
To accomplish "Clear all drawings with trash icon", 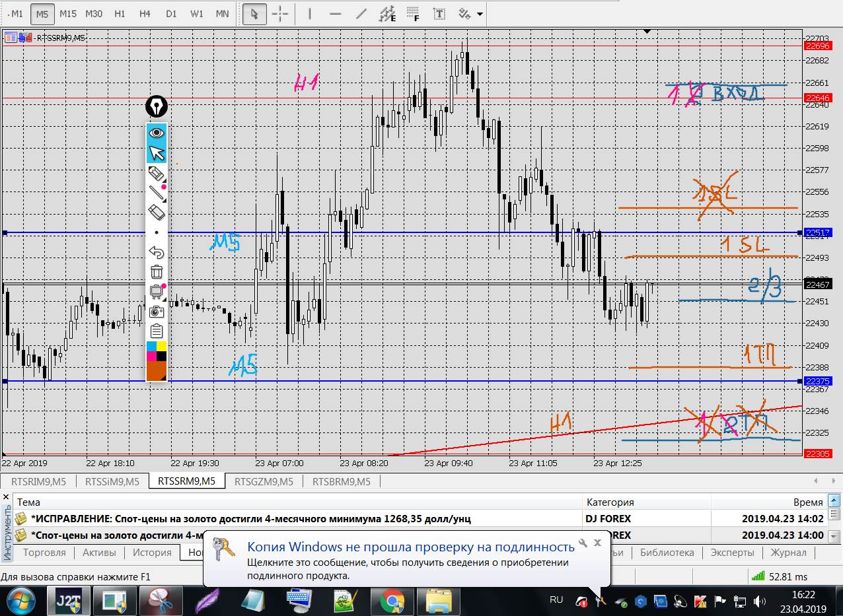I will (157, 271).
